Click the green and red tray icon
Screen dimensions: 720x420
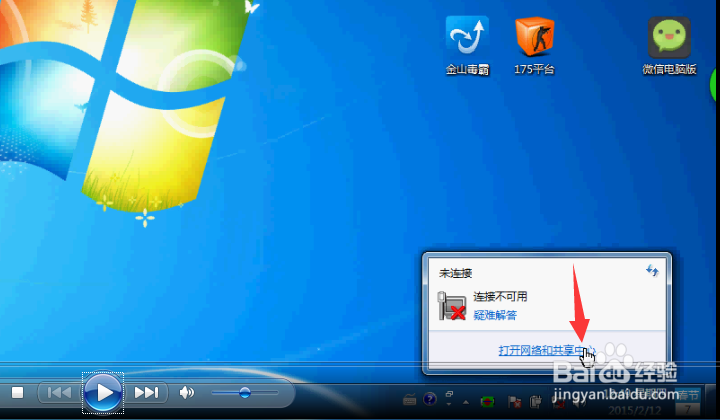(487, 402)
